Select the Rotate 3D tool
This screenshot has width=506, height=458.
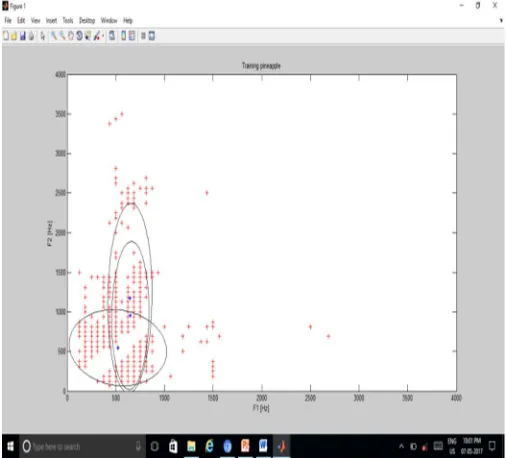(x=79, y=36)
